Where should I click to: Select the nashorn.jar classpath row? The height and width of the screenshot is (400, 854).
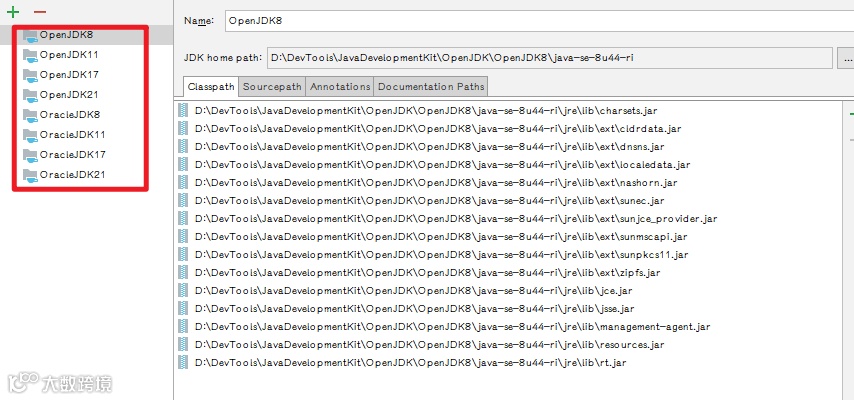pos(509,183)
